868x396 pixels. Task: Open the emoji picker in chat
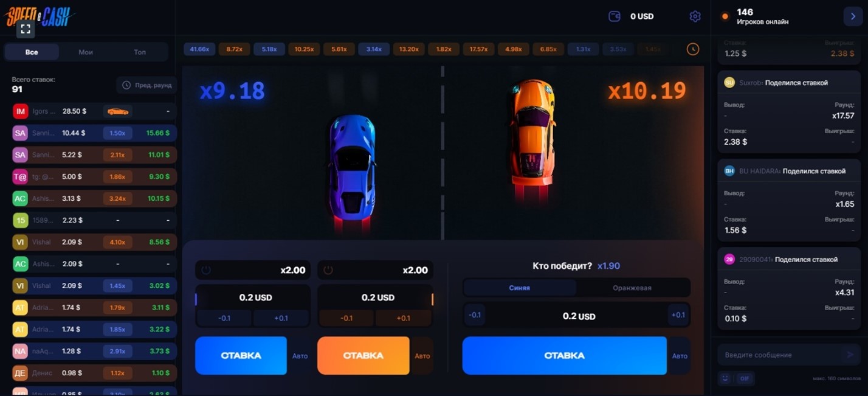[x=725, y=378]
